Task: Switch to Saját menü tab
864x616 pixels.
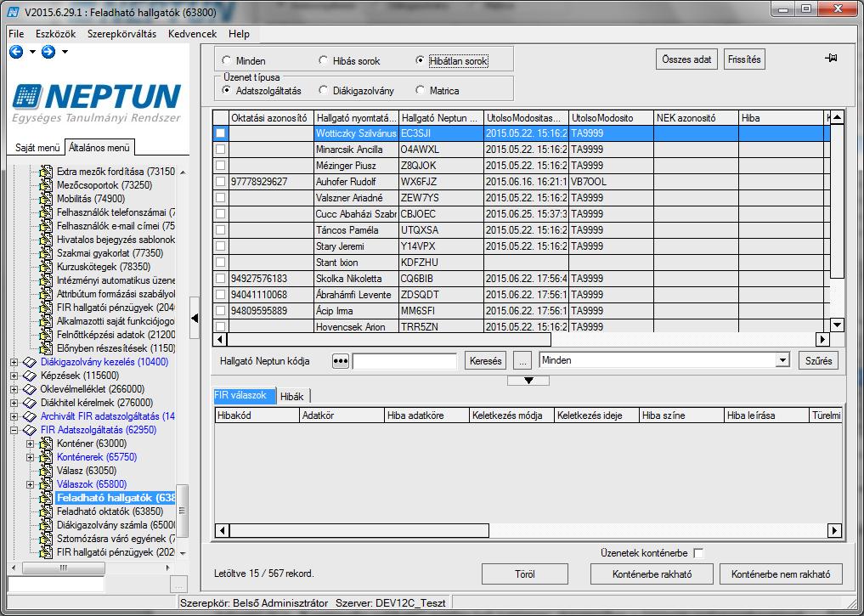Action: [x=37, y=148]
